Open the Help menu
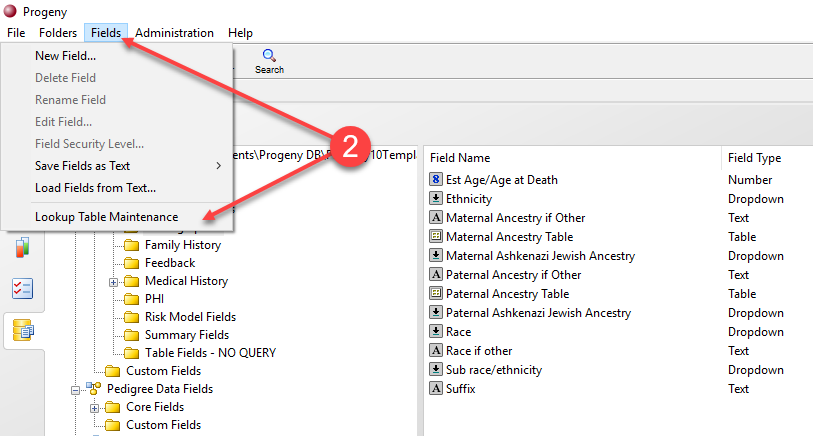The height and width of the screenshot is (436, 813). point(240,33)
